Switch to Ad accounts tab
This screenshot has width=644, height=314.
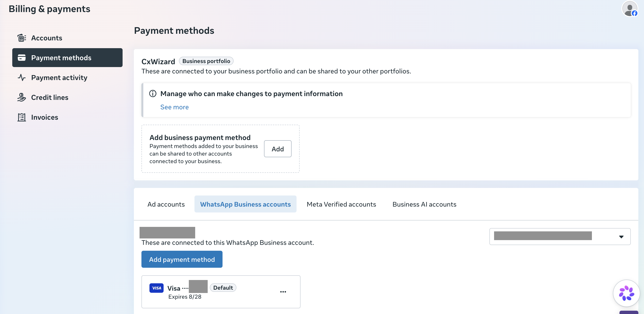click(x=166, y=204)
